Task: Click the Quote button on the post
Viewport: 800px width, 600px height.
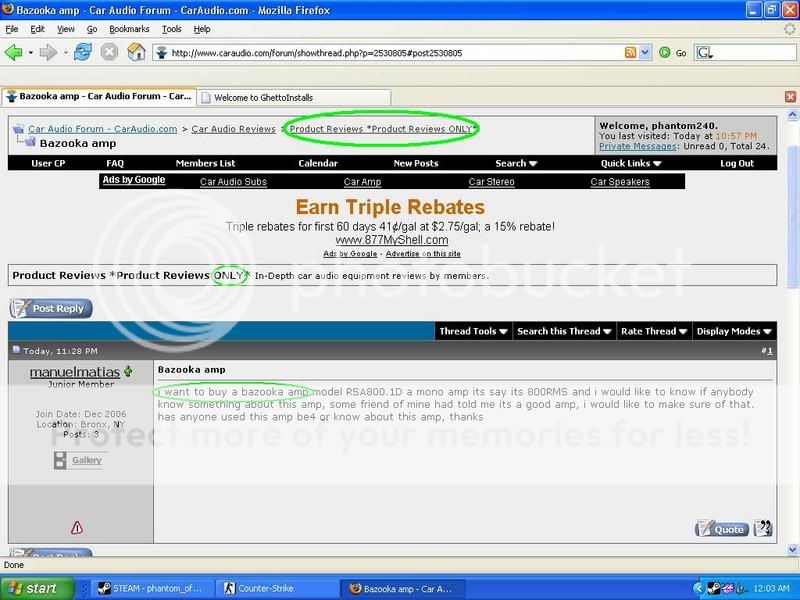Action: 722,529
